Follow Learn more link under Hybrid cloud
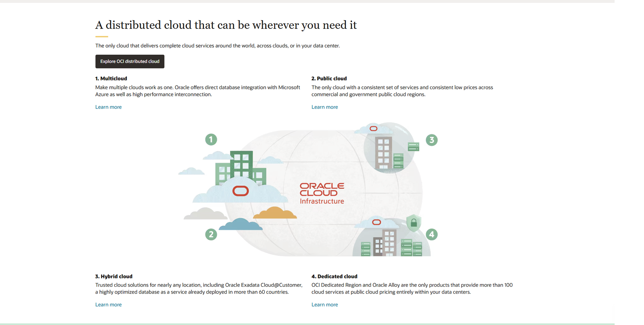 108,305
